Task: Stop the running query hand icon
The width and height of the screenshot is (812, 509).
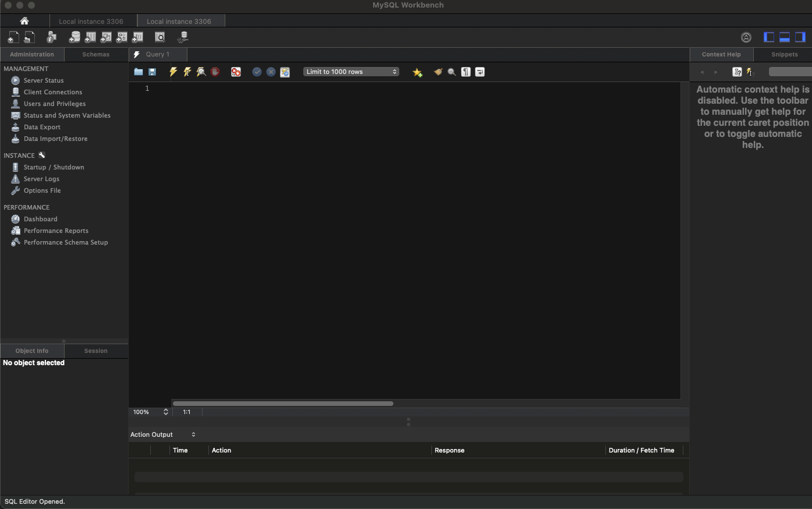Action: [x=215, y=72]
